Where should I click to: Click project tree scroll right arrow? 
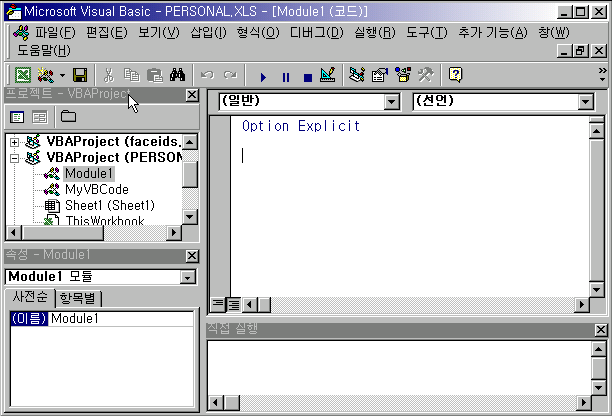174,233
